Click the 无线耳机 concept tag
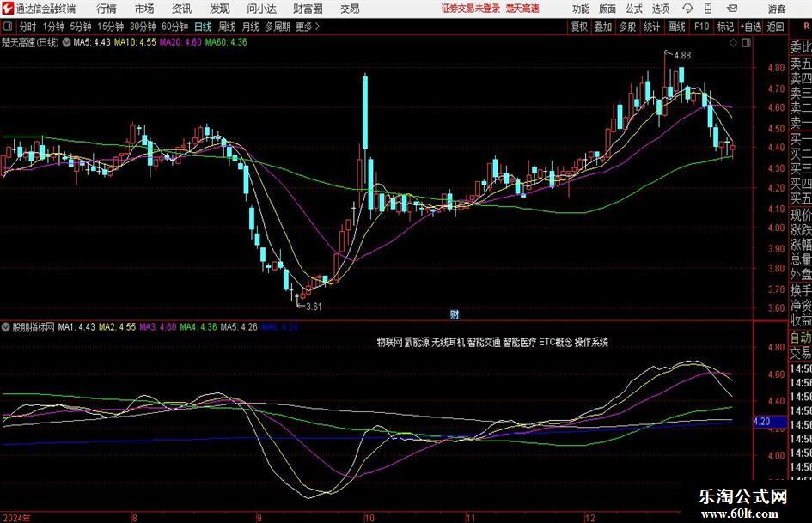Screen dimensions: 812x523 [448, 343]
